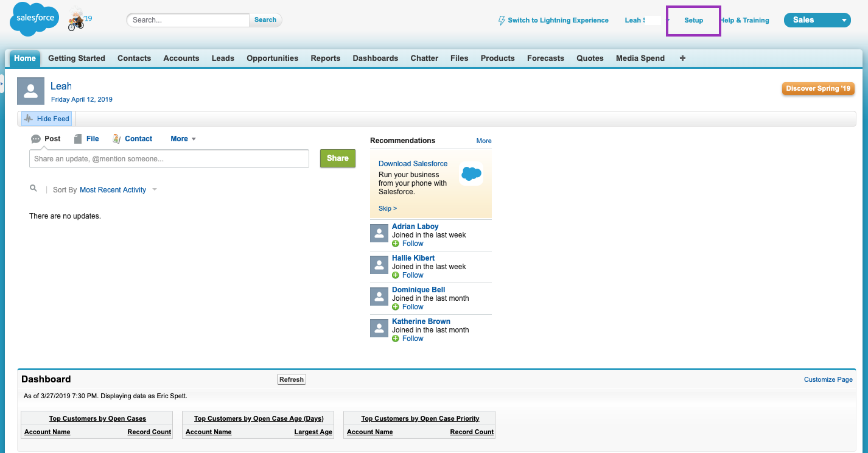Focus the global Search field
The image size is (868, 453).
pos(188,20)
